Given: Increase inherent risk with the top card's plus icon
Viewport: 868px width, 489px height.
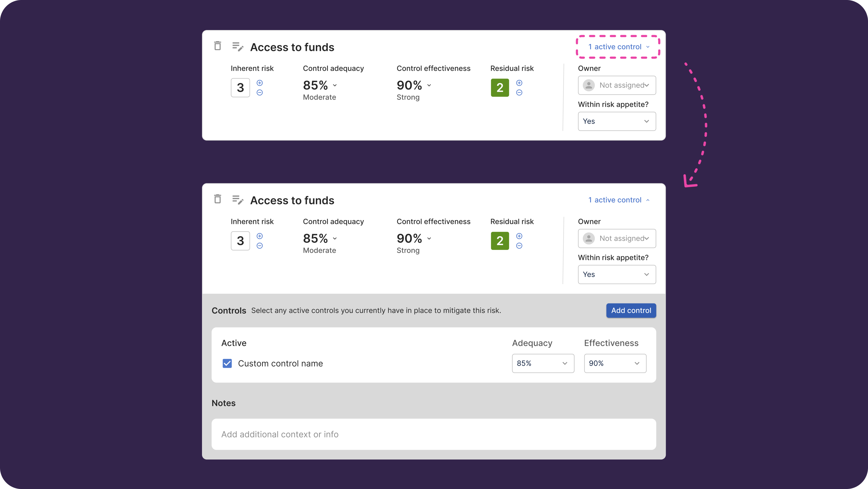Looking at the screenshot, I should point(259,83).
